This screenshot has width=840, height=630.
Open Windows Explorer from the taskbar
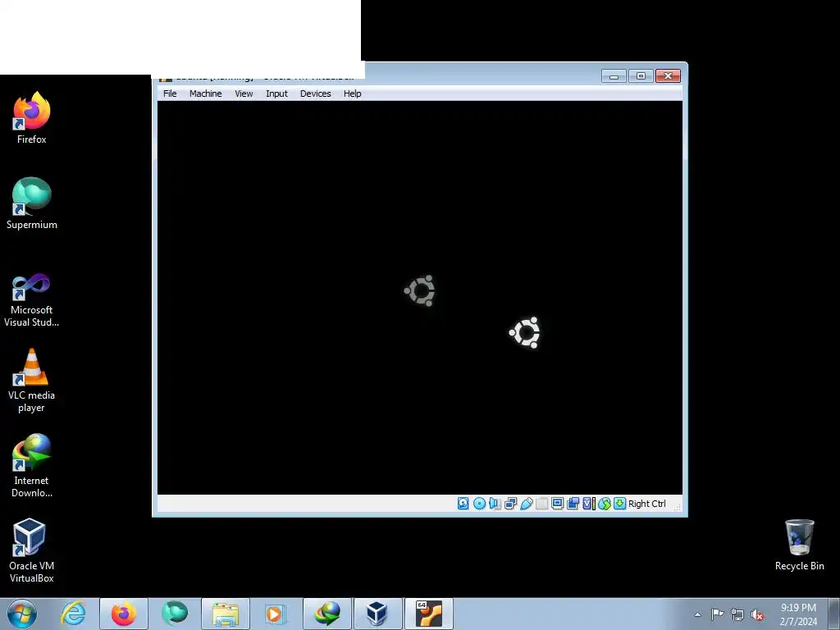(226, 614)
